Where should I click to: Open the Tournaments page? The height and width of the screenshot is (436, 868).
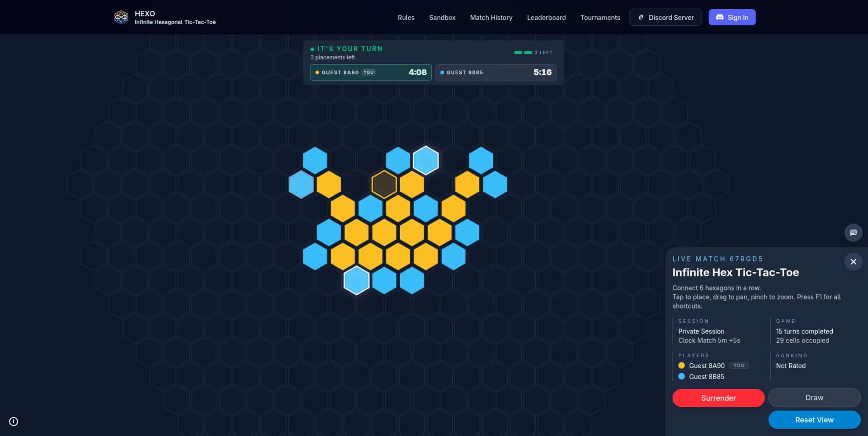coord(600,17)
